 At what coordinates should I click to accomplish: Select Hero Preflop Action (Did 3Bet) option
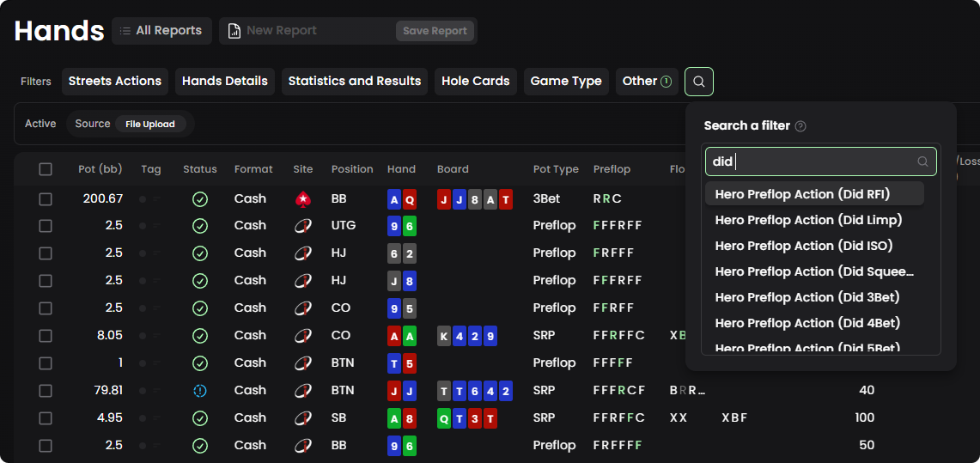(807, 297)
